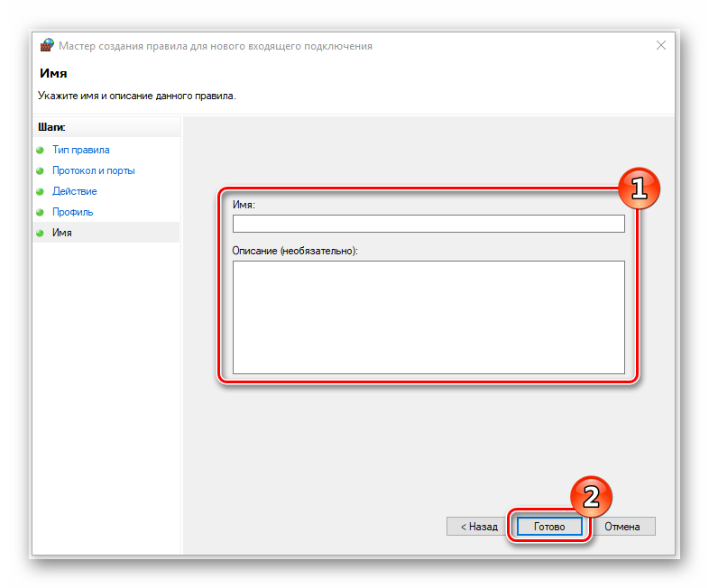
Task: Go back with the Назад button
Action: pyautogui.click(x=477, y=527)
